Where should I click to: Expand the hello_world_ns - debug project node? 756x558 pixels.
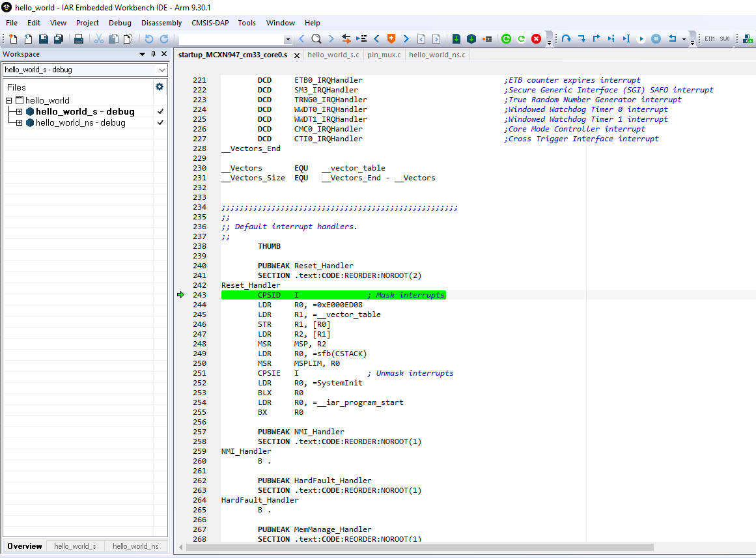tap(20, 122)
